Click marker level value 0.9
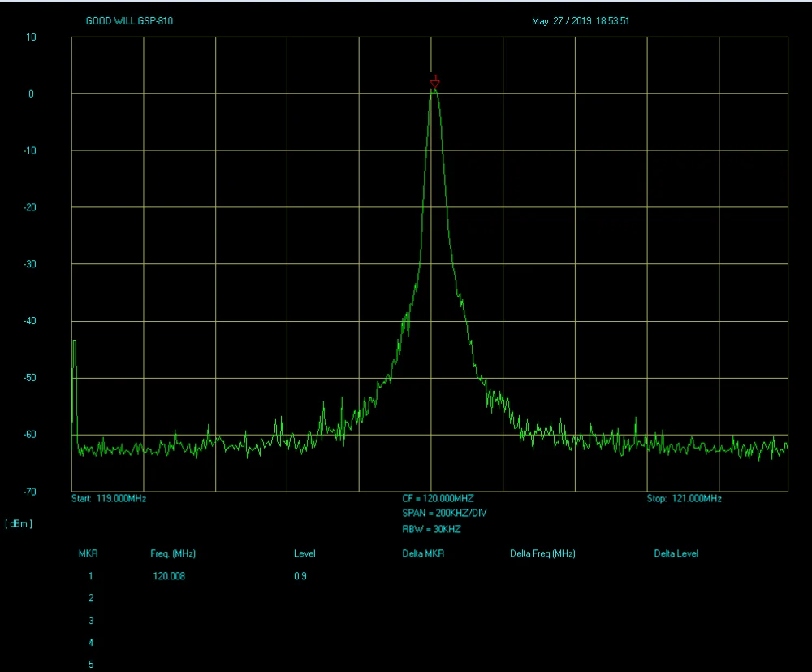This screenshot has width=812, height=672. point(300,576)
